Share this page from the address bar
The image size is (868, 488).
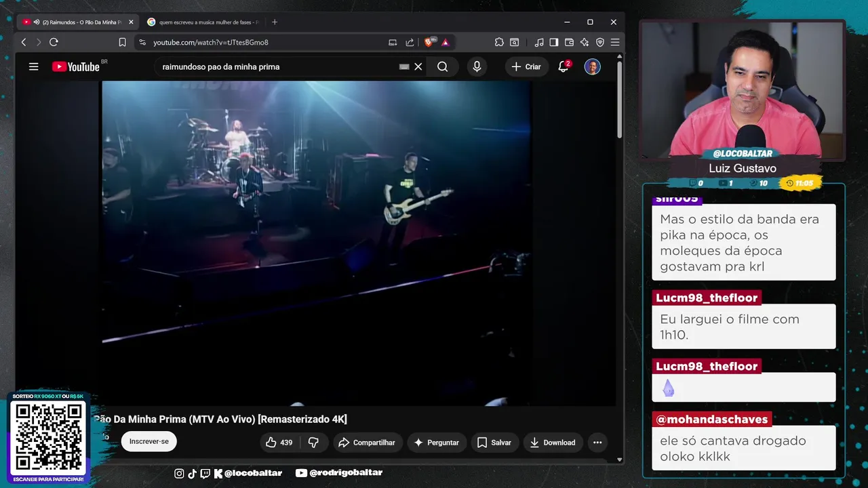(410, 42)
